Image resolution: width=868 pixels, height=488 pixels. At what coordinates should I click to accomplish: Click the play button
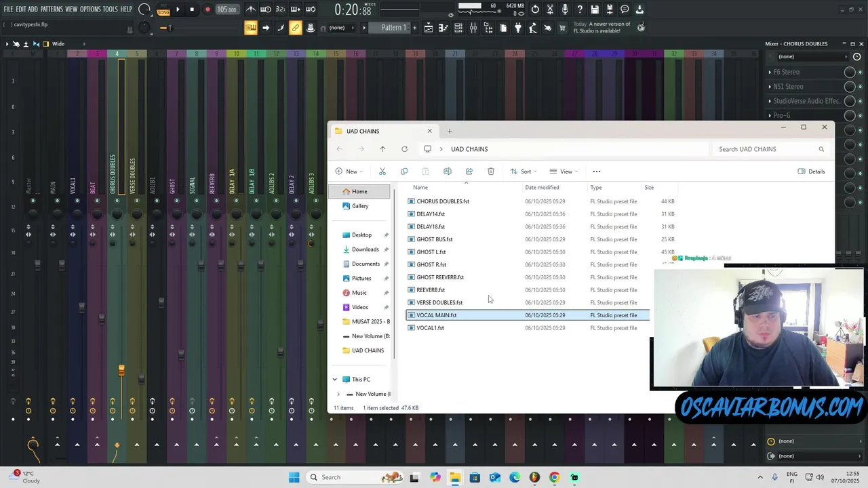[178, 9]
